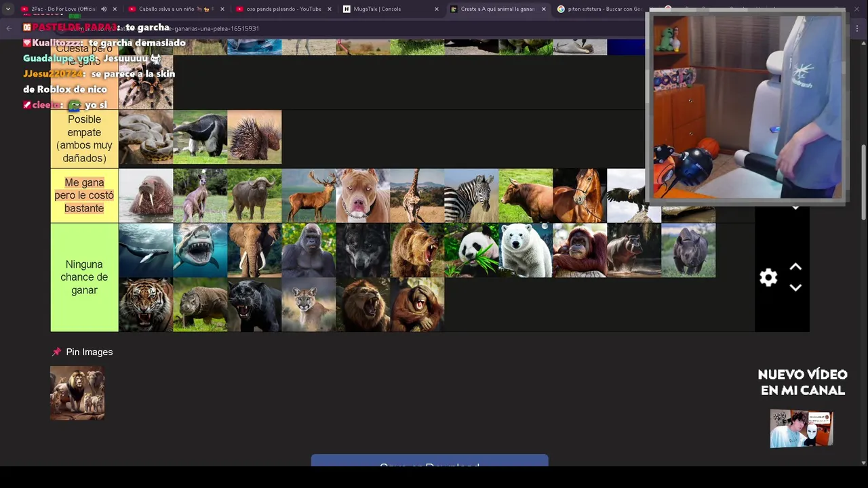Select the roaring lion image
The image size is (868, 488).
click(x=363, y=304)
